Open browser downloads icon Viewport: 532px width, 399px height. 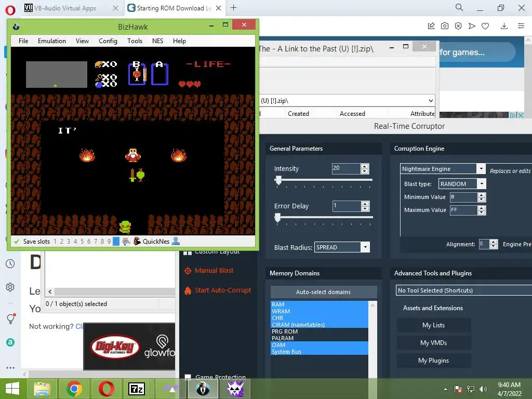[x=504, y=26]
